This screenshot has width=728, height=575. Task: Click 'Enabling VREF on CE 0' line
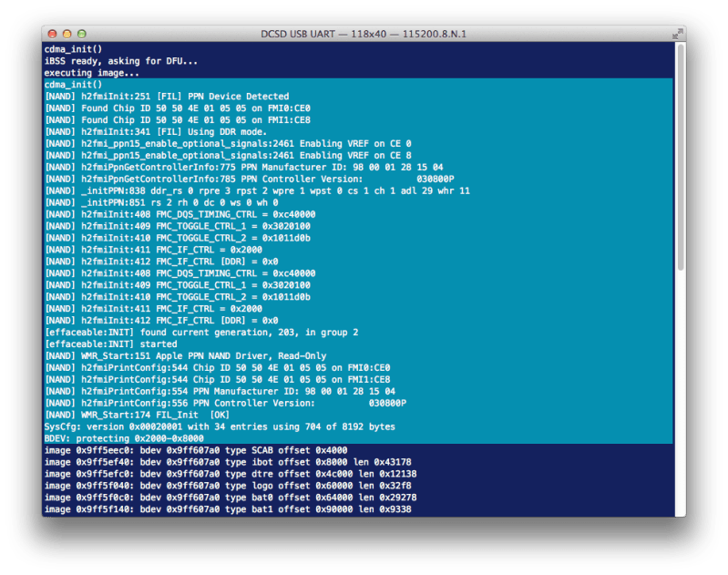[228, 143]
